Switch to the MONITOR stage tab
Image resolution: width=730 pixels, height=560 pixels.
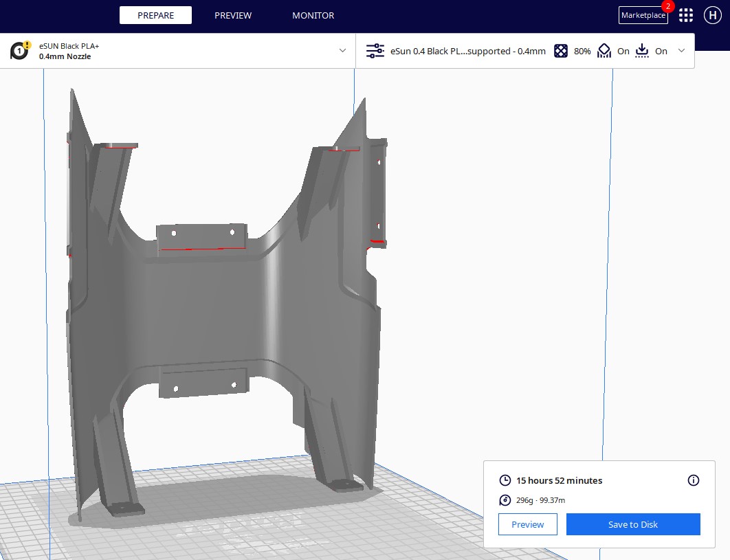313,15
